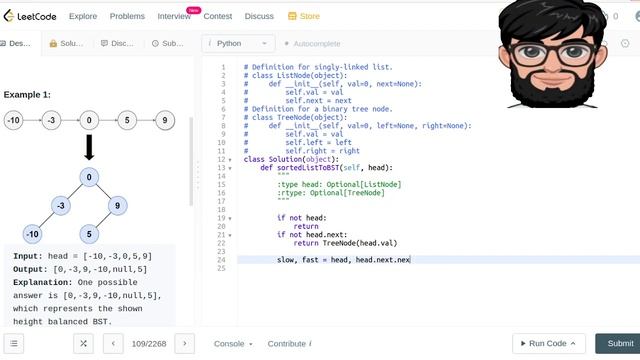Click the tree node 9
Image resolution: width=640 pixels, height=360 pixels.
pos(118,206)
